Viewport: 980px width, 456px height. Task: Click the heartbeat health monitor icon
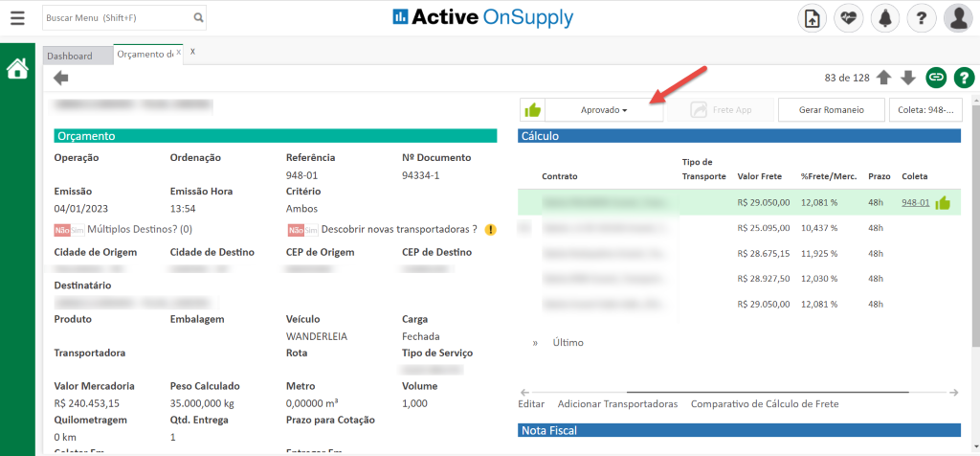(849, 18)
